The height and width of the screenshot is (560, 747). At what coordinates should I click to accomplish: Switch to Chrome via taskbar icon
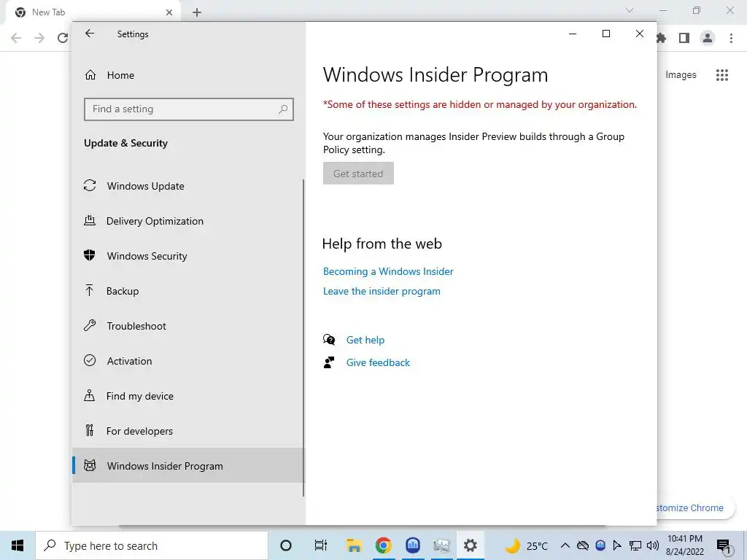click(384, 545)
